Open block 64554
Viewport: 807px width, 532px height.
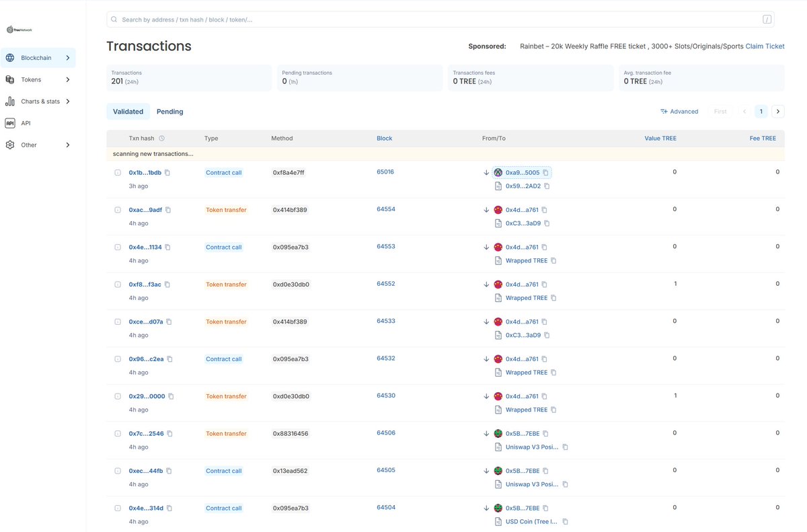click(386, 209)
